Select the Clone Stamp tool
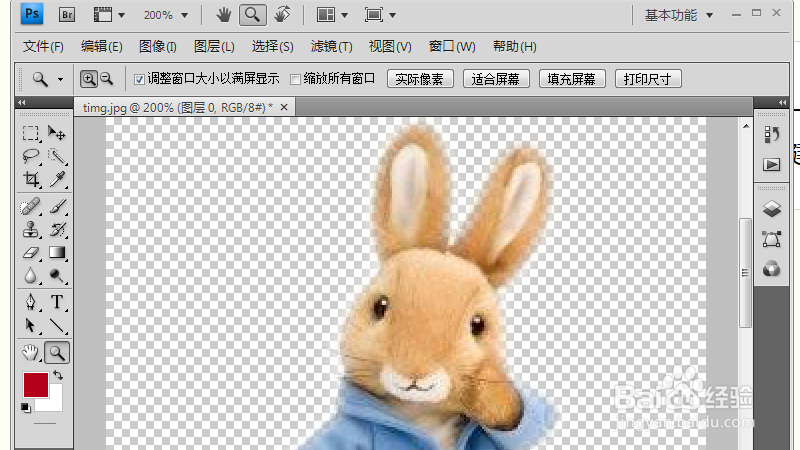Image resolution: width=800 pixels, height=450 pixels. pos(31,230)
